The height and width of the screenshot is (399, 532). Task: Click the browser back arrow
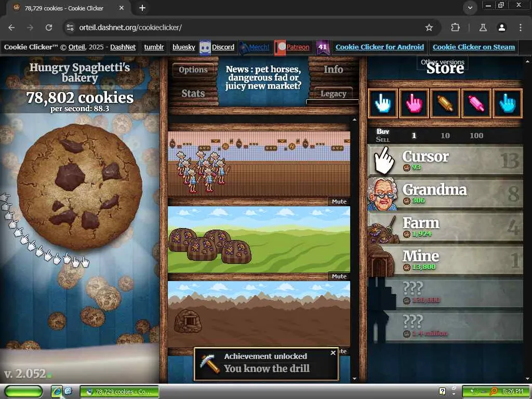pos(11,28)
